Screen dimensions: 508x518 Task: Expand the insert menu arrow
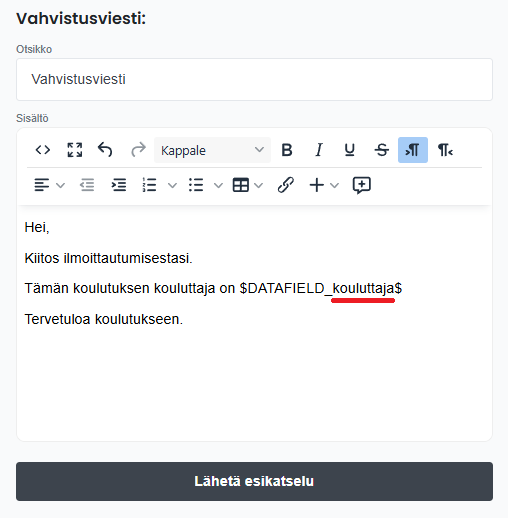[335, 185]
